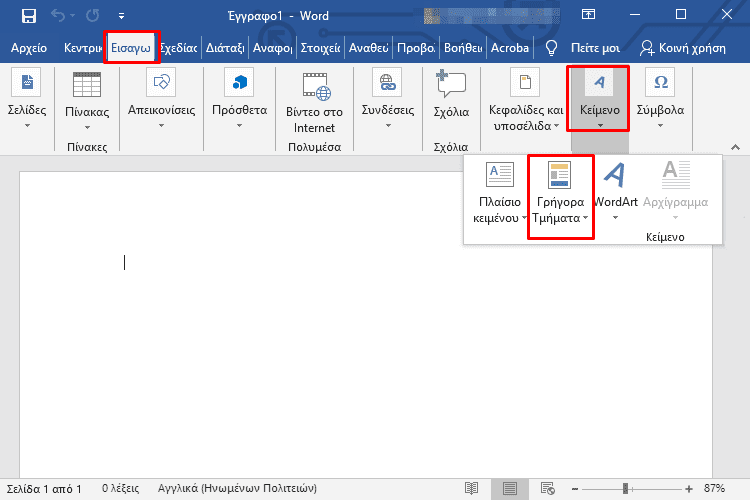750x500 pixels.
Task: Select the WordArt icon
Action: coord(616,175)
